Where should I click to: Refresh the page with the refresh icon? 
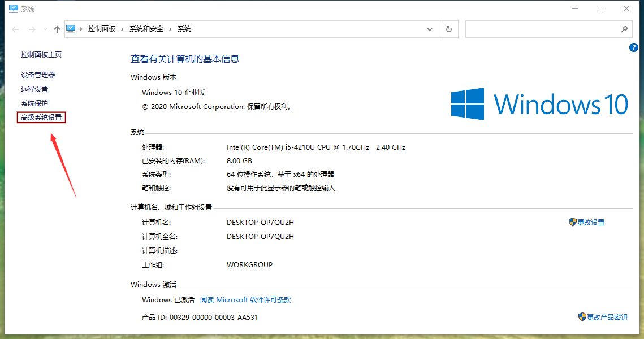click(x=449, y=29)
